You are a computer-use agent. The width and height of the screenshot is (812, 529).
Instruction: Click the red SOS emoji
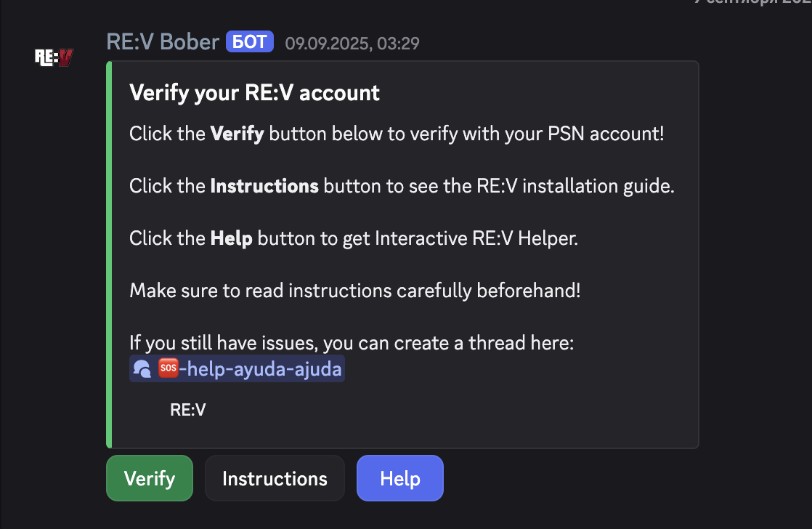click(x=168, y=369)
